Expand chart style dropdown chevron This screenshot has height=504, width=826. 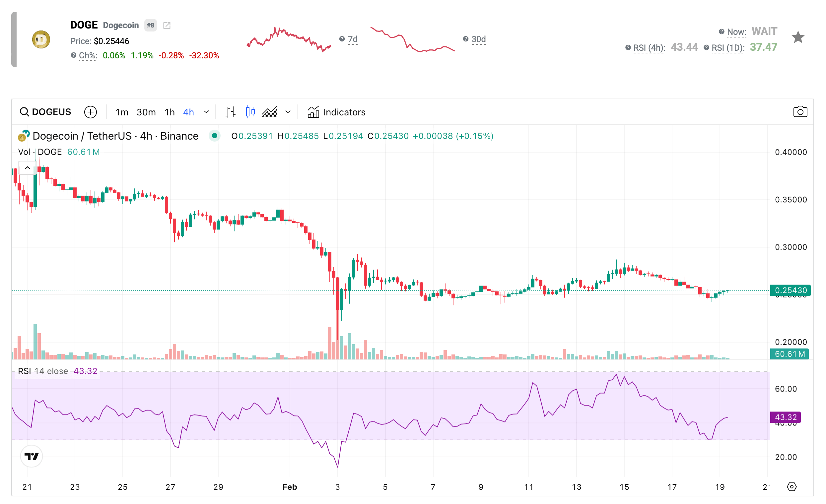[288, 112]
